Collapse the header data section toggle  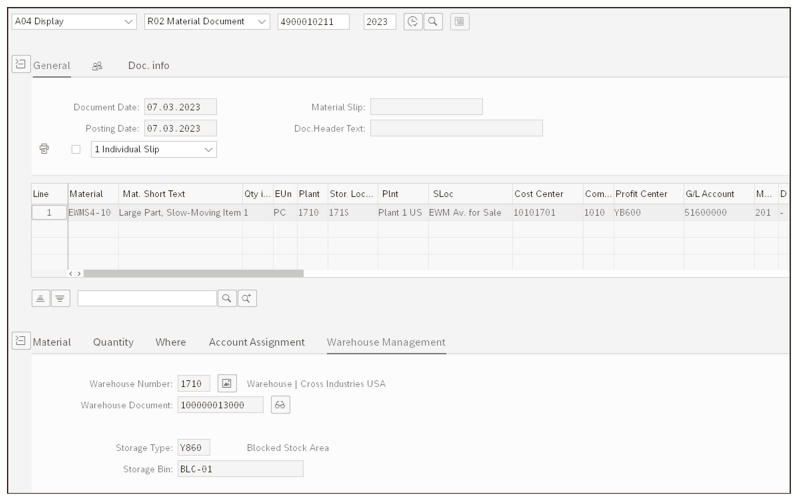coord(20,65)
